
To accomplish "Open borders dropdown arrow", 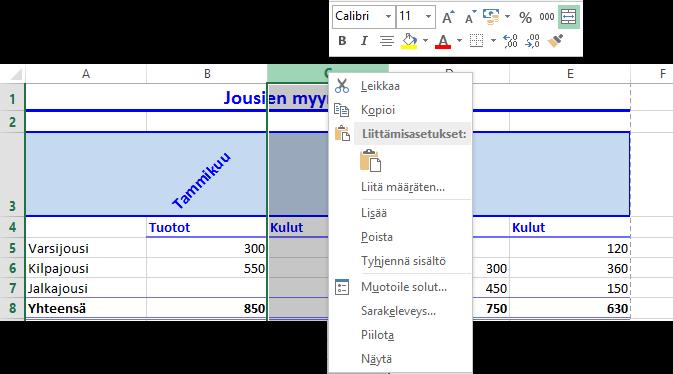I will pos(493,41).
